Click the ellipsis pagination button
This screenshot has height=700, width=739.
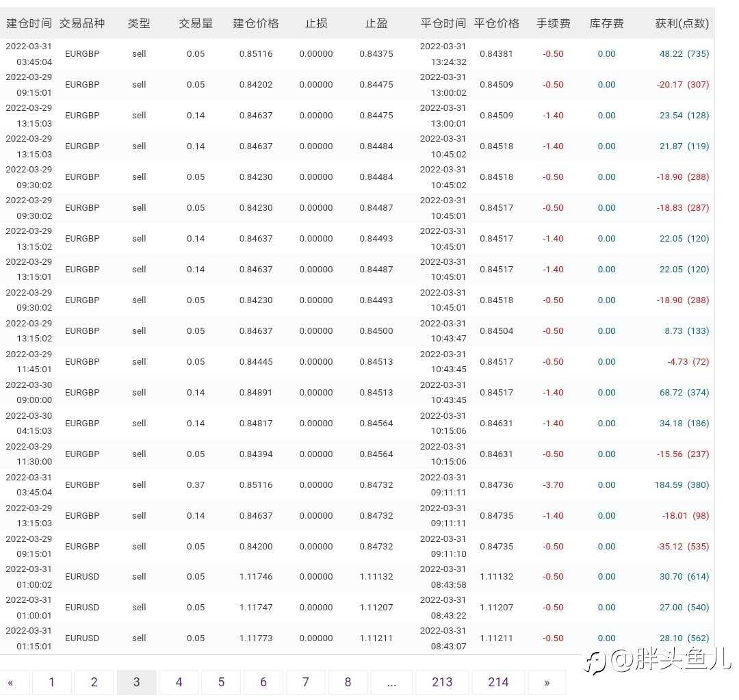point(391,682)
